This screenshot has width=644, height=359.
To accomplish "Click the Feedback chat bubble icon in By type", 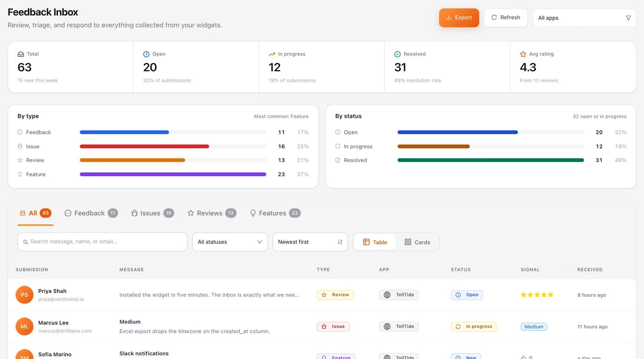I will coord(20,132).
